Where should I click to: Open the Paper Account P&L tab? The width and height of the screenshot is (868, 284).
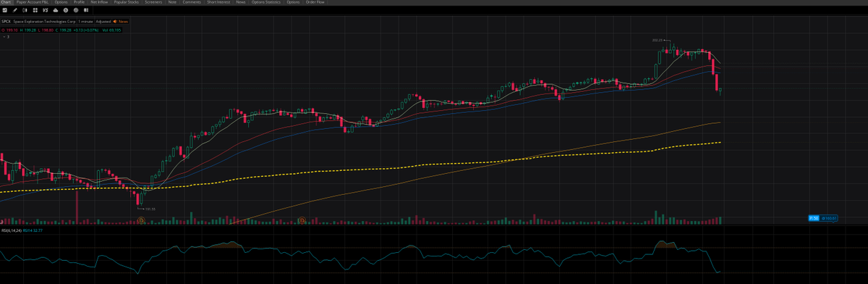(33, 2)
